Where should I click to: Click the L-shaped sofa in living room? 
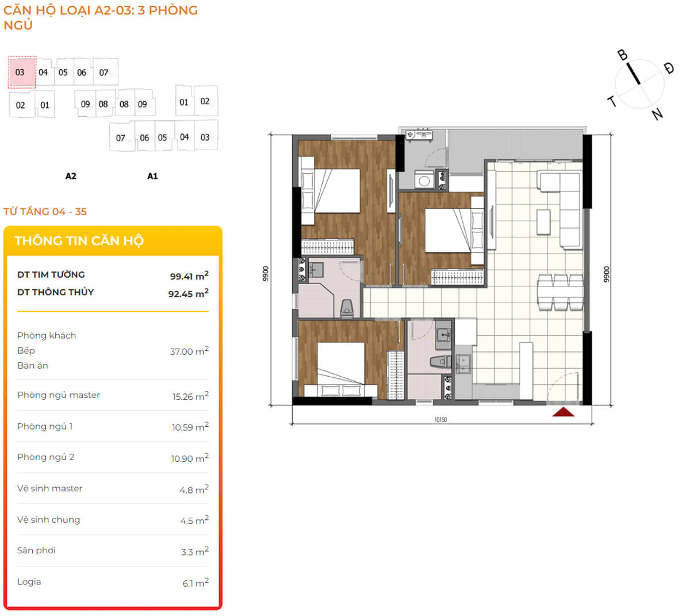pos(562,208)
